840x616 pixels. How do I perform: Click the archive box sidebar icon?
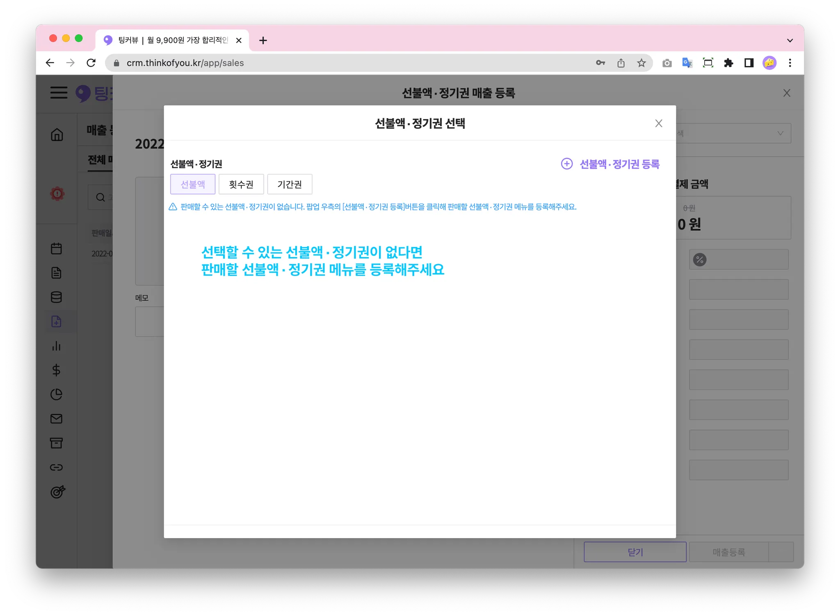[57, 443]
